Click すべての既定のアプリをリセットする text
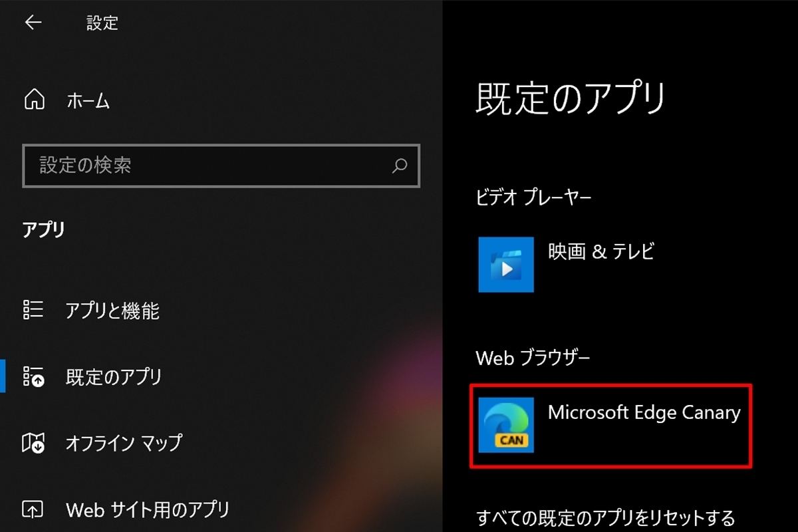This screenshot has width=798, height=532. tap(606, 517)
